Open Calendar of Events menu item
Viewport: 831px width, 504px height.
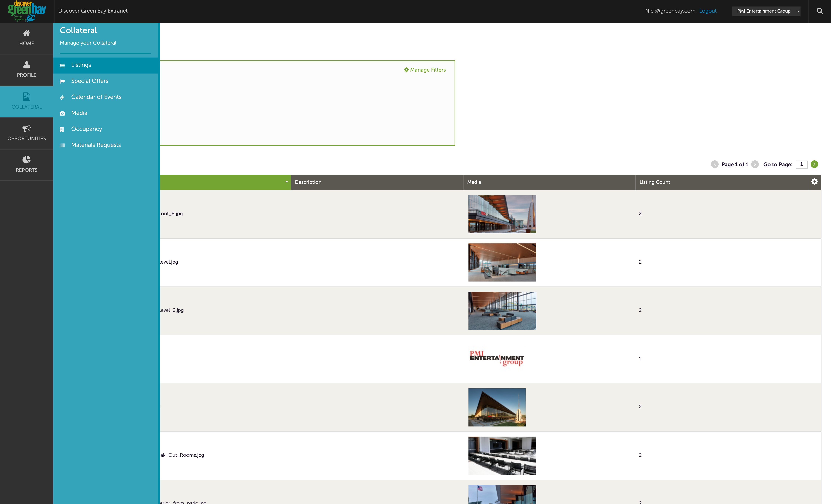106,97
